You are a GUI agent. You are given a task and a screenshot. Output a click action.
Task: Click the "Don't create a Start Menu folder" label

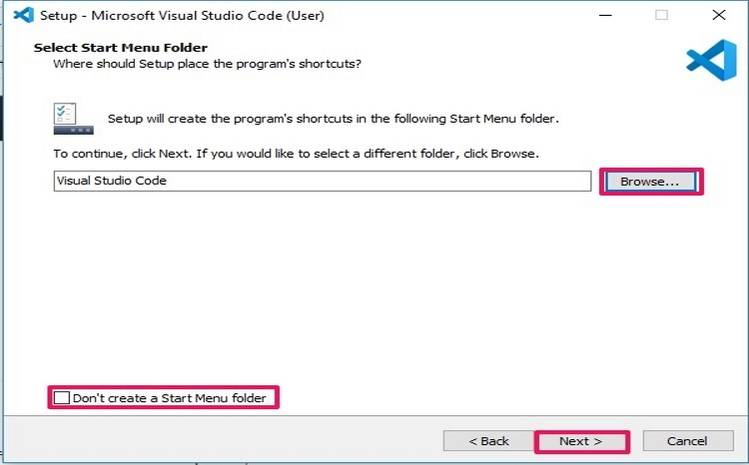coord(169,398)
